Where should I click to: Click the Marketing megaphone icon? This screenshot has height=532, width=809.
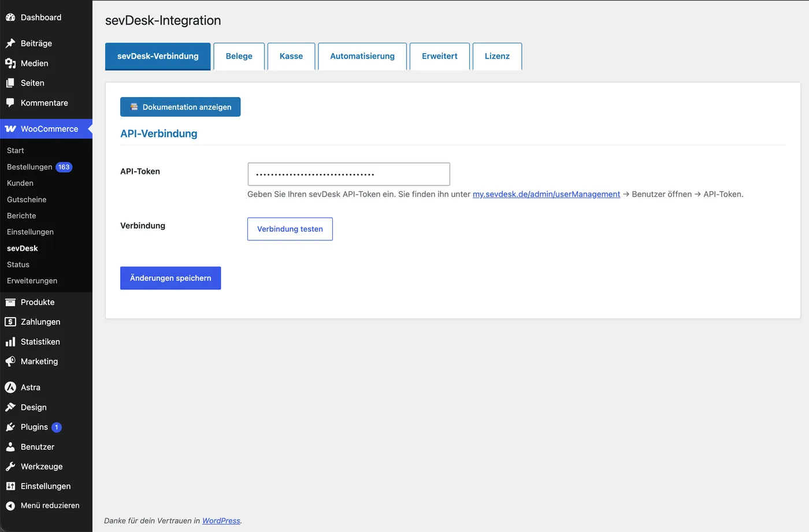(x=10, y=362)
